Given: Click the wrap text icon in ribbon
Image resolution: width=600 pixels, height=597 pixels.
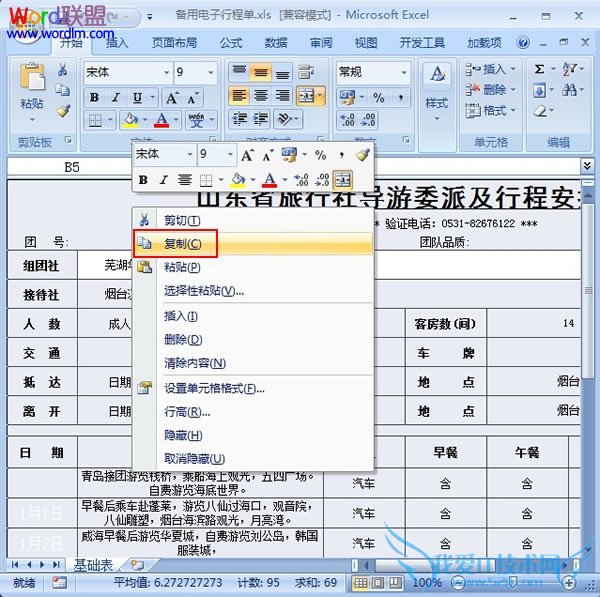Looking at the screenshot, I should point(305,72).
